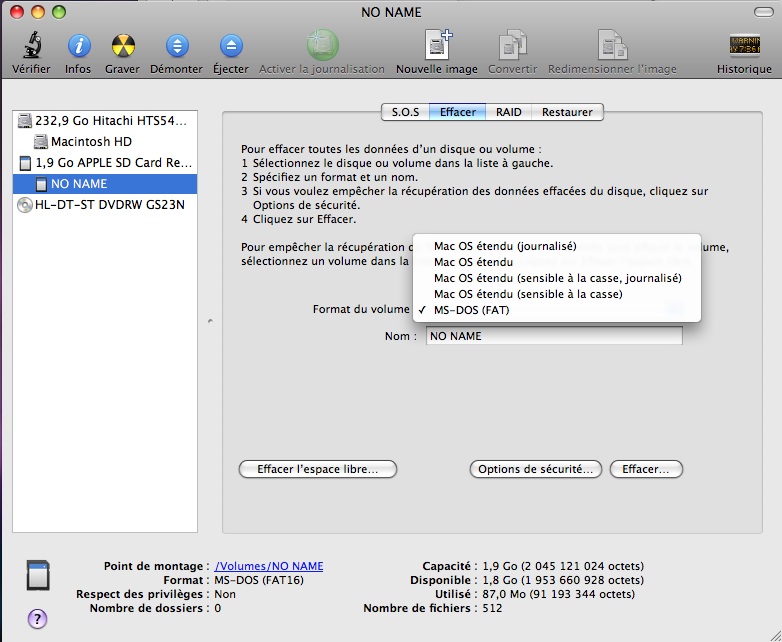
Task: Select the 232,9 Go Hitachi disk
Action: (105, 121)
